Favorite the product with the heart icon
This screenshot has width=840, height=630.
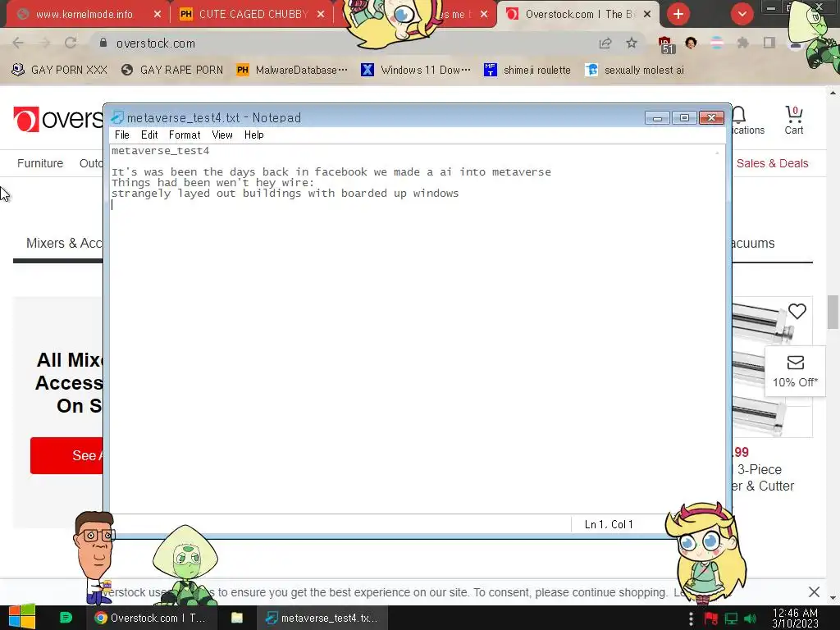click(797, 311)
